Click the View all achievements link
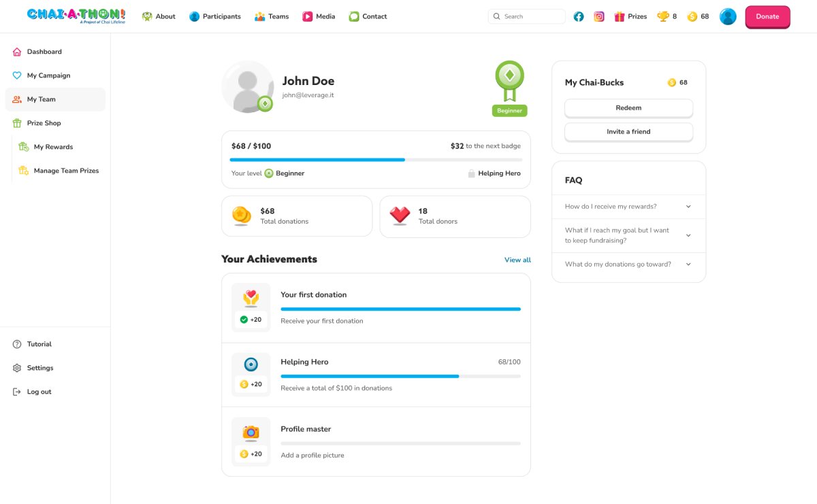 coord(517,260)
